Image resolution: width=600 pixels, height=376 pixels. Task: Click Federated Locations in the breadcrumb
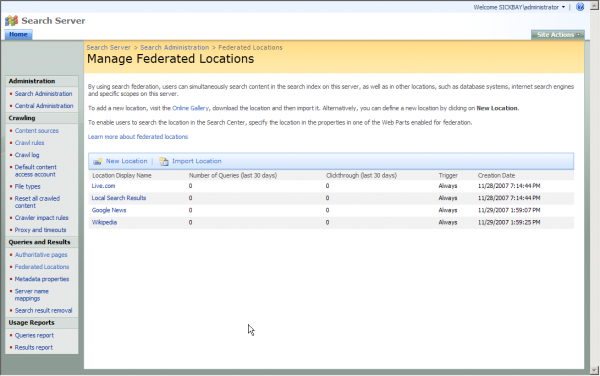coord(250,47)
